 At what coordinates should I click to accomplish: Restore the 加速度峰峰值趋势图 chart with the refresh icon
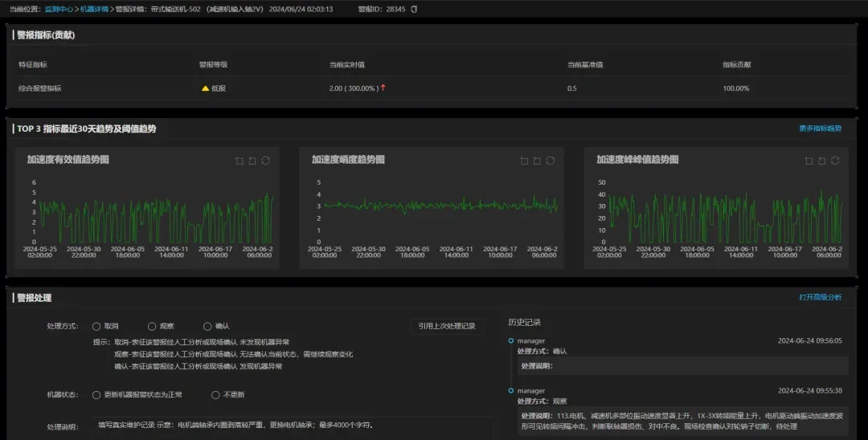pos(835,161)
